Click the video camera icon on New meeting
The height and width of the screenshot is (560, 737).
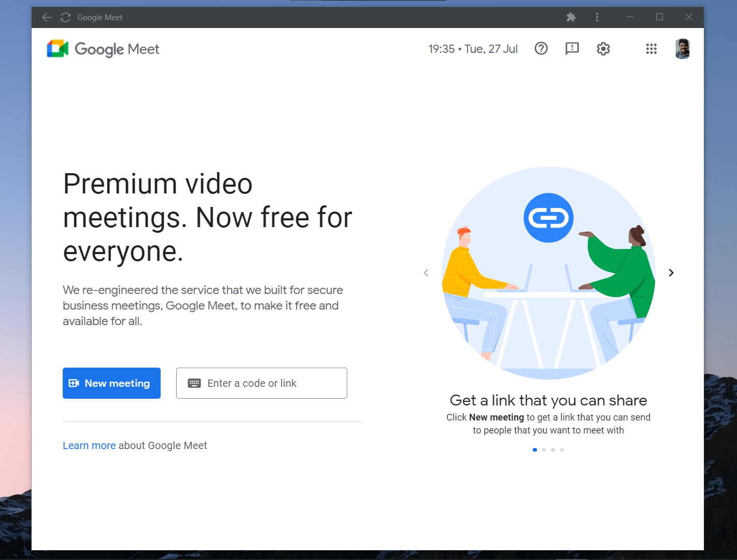tap(74, 383)
